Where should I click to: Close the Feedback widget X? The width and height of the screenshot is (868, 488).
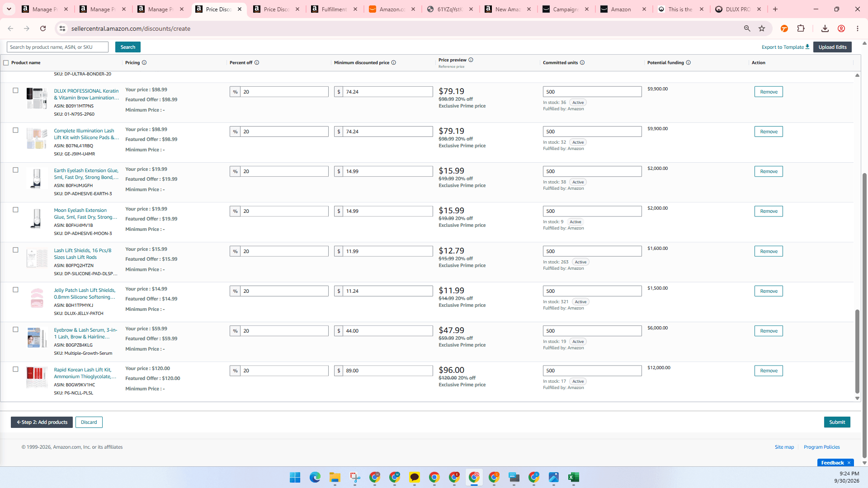pyautogui.click(x=849, y=463)
